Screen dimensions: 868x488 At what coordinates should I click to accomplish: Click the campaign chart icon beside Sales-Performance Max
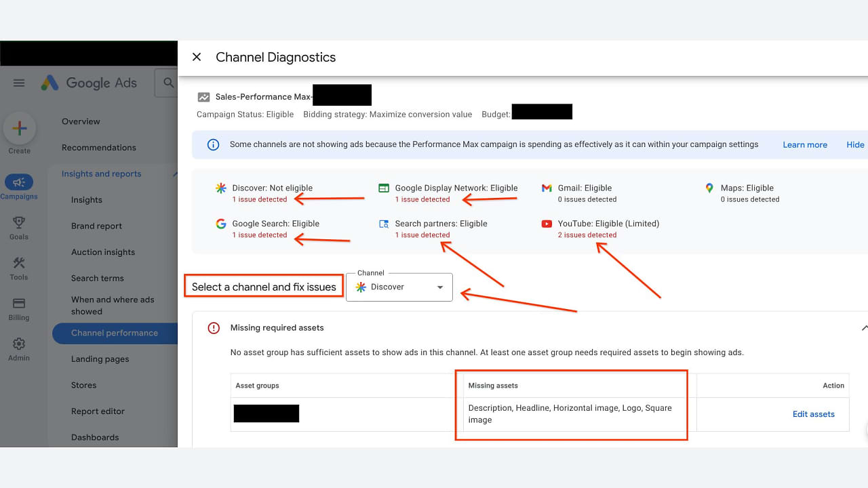click(203, 97)
